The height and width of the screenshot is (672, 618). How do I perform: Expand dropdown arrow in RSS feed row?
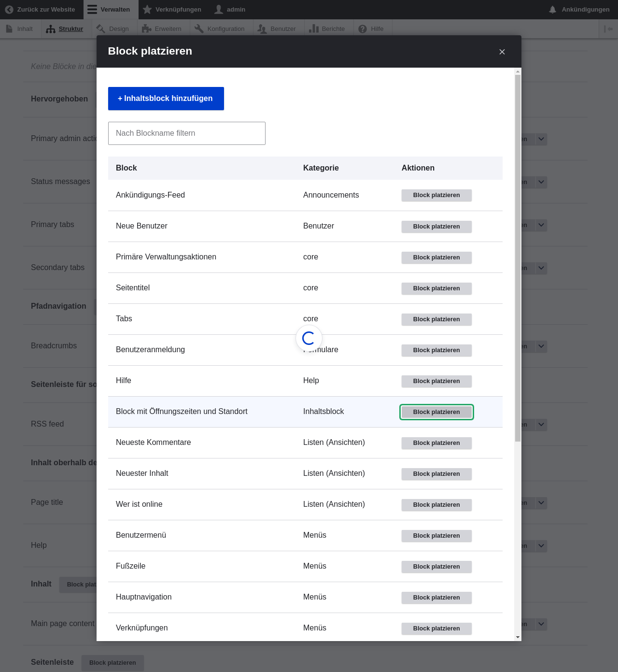click(541, 425)
